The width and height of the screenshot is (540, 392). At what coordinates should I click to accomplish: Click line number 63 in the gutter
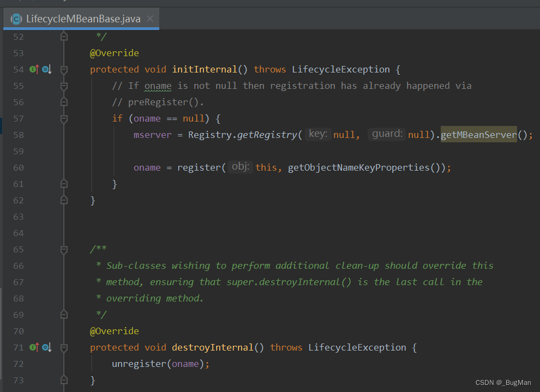pyautogui.click(x=19, y=217)
